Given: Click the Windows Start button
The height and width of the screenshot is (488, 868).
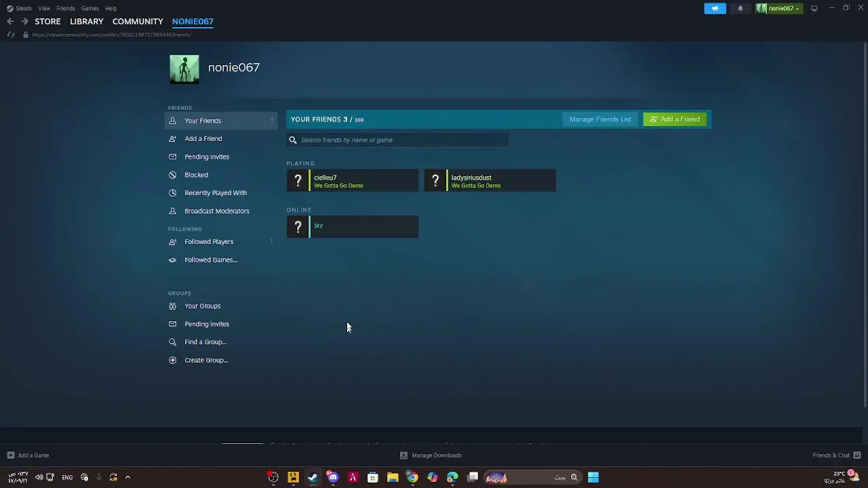Looking at the screenshot, I should coord(593,478).
